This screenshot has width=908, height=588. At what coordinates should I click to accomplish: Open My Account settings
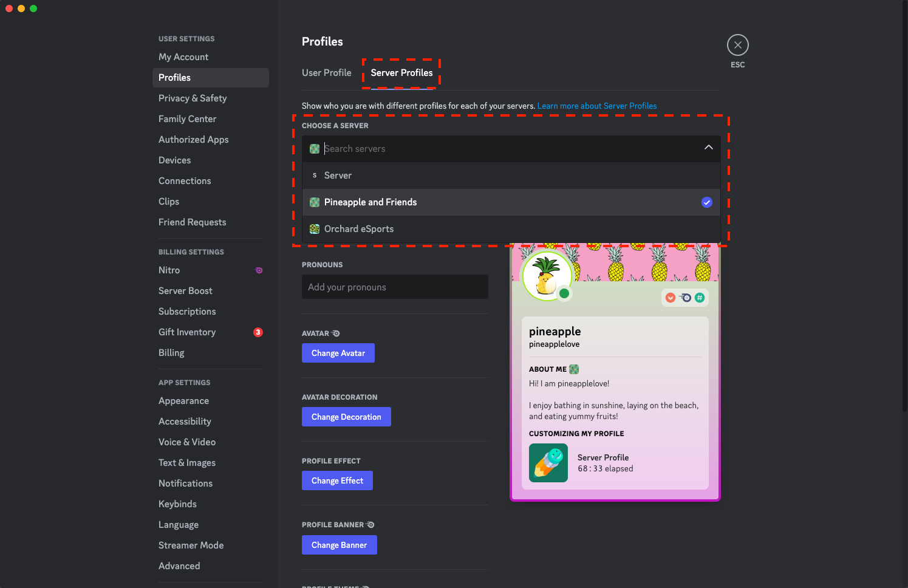[x=210, y=57]
